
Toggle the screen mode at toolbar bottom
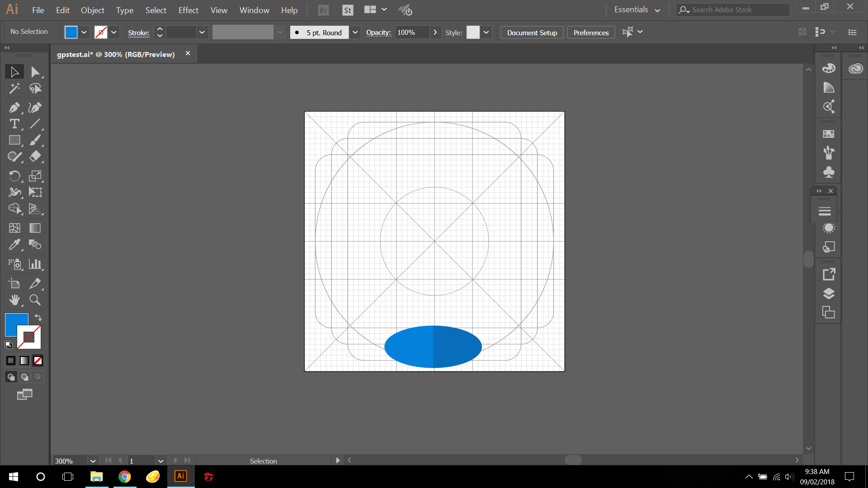coord(24,394)
